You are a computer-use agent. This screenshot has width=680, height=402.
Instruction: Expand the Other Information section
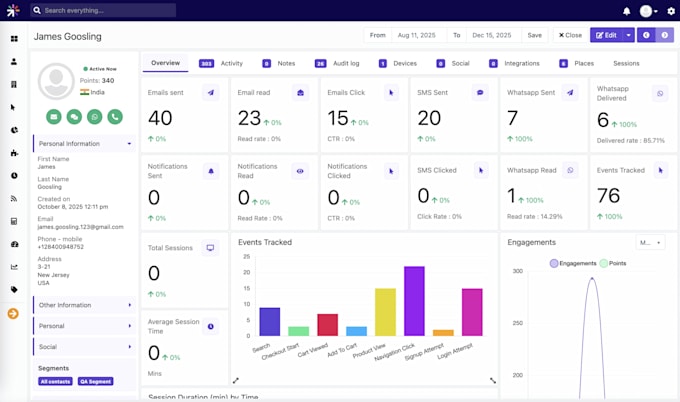(85, 305)
